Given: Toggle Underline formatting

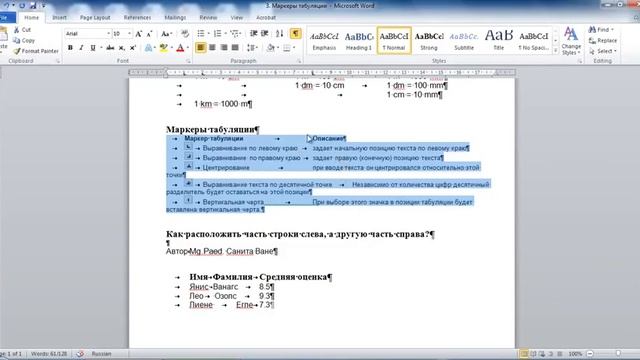Looking at the screenshot, I should coord(93,48).
